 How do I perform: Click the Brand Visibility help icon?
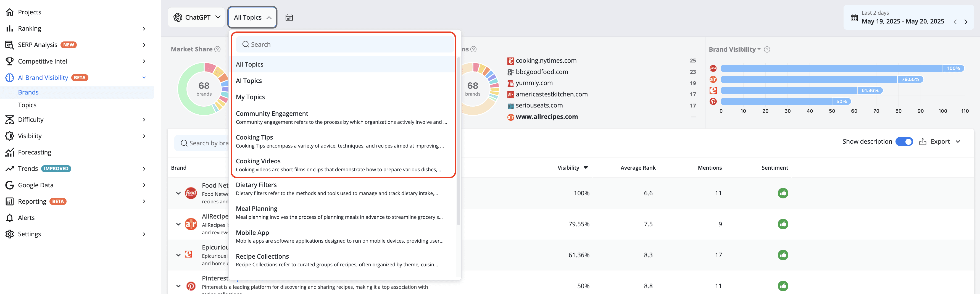[x=767, y=49]
